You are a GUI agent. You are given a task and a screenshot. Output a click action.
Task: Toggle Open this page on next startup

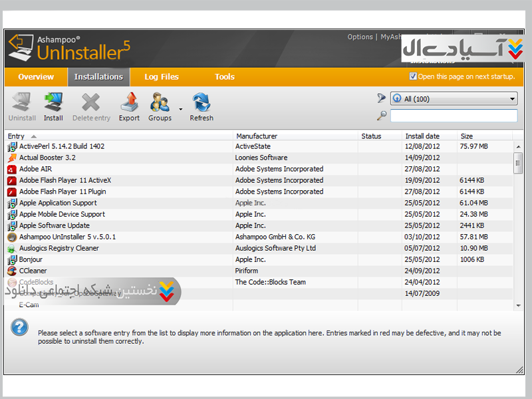(413, 76)
